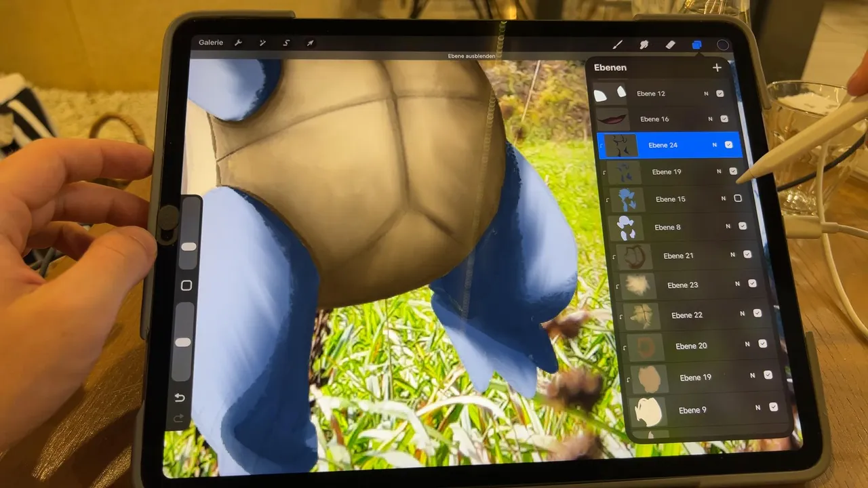Viewport: 868px width, 488px height.
Task: Select the layer named Ebene 20
Action: pos(691,346)
